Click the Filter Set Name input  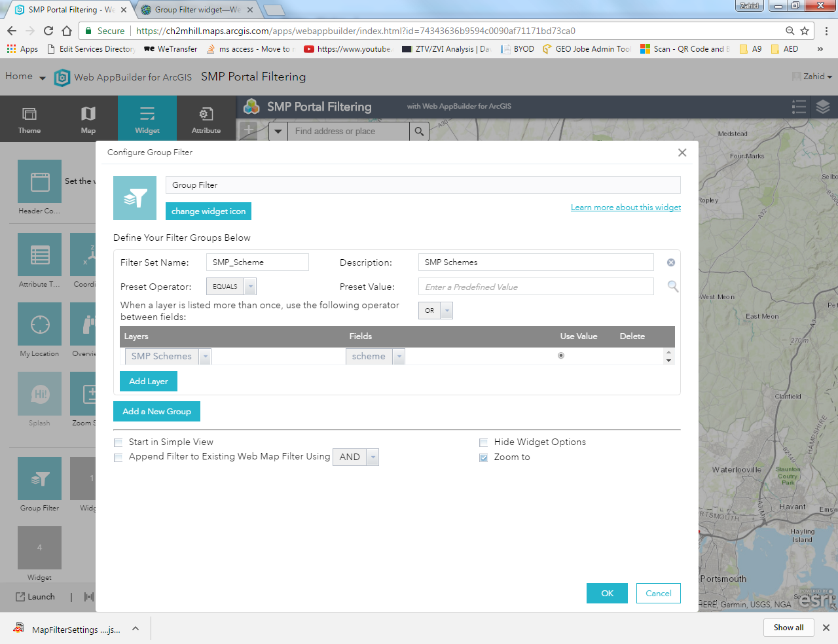[x=257, y=262]
